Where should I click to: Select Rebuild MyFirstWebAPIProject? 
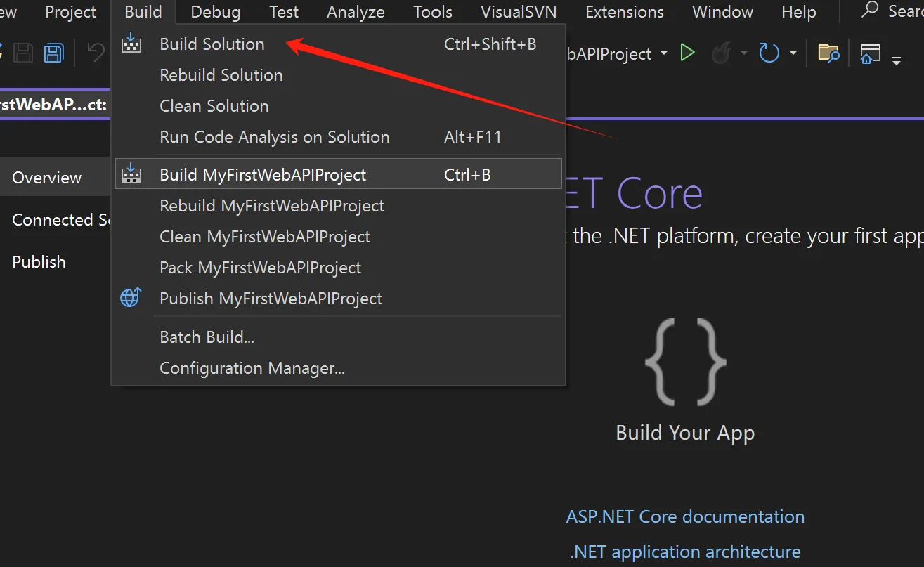[x=338, y=205]
